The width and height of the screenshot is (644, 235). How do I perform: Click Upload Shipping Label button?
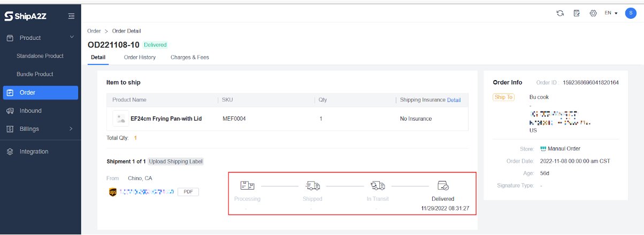tap(175, 161)
